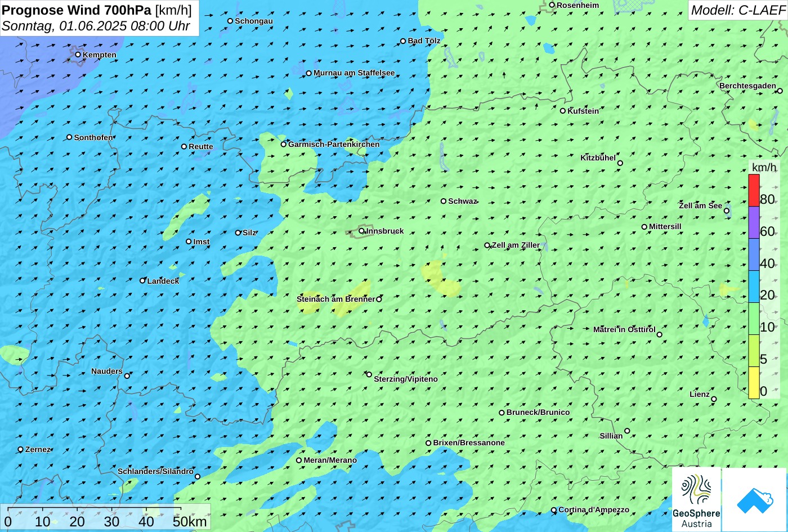Click the Kempten city marker circle
The image size is (788, 532).
click(x=78, y=55)
